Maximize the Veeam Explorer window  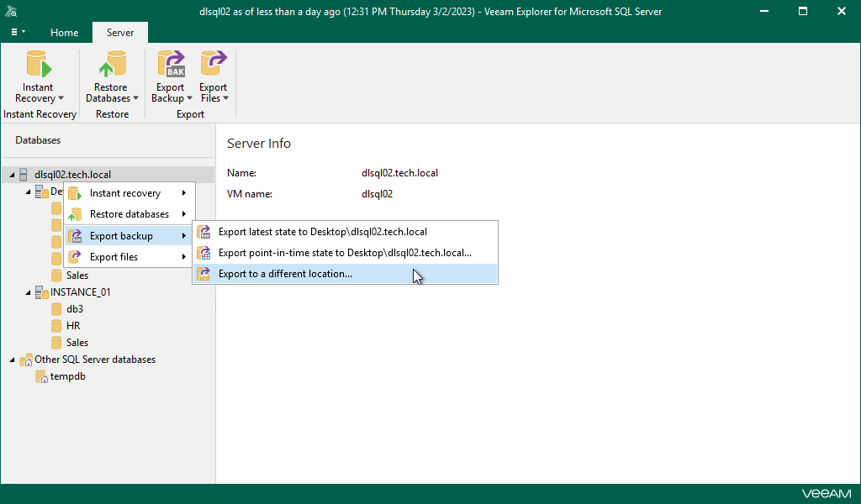(x=803, y=11)
